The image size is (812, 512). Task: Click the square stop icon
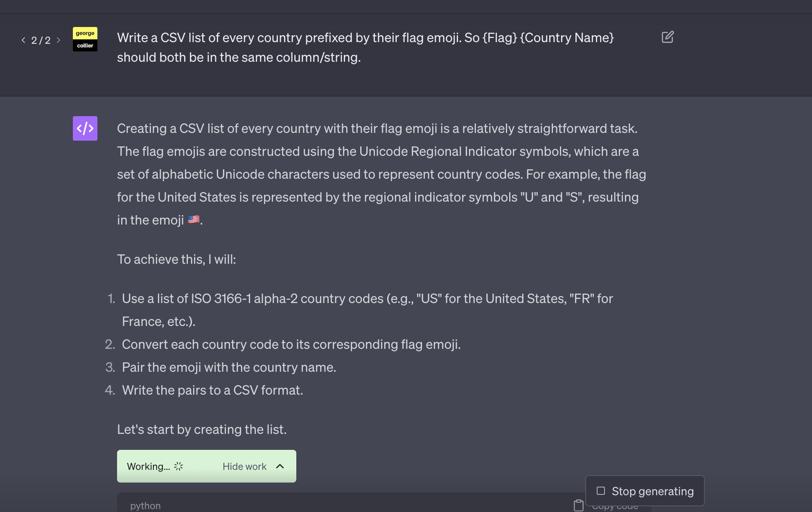click(601, 491)
